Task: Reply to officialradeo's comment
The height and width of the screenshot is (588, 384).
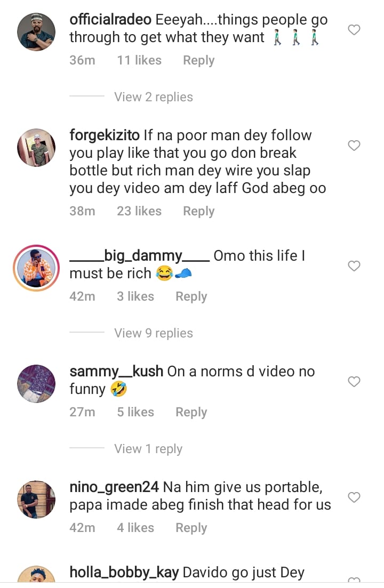Action: (198, 61)
